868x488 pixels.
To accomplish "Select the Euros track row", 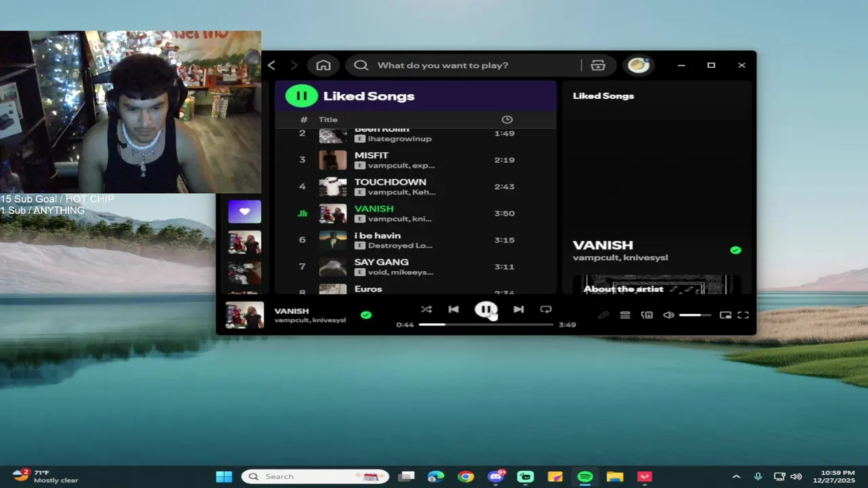I will coord(416,288).
